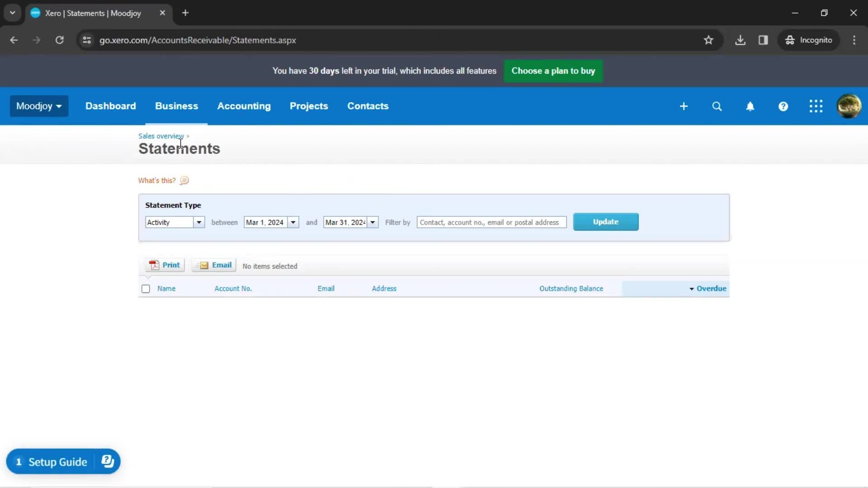Open the notifications bell
This screenshot has height=488, width=868.
pyautogui.click(x=750, y=106)
